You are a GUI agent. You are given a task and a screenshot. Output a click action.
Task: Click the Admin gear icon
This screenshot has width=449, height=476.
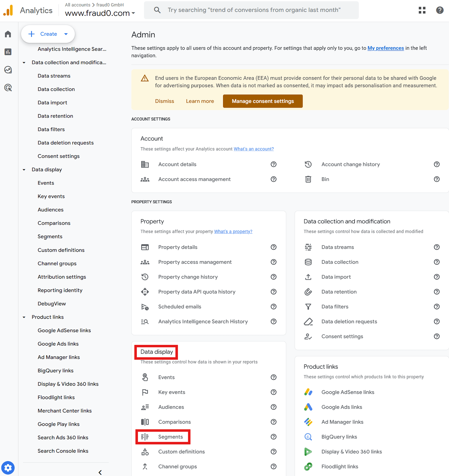(x=8, y=468)
